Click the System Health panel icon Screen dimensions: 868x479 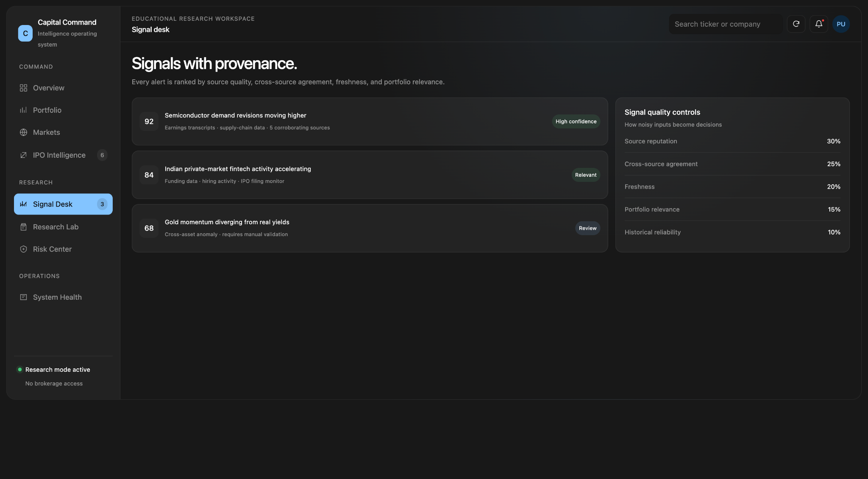click(23, 297)
